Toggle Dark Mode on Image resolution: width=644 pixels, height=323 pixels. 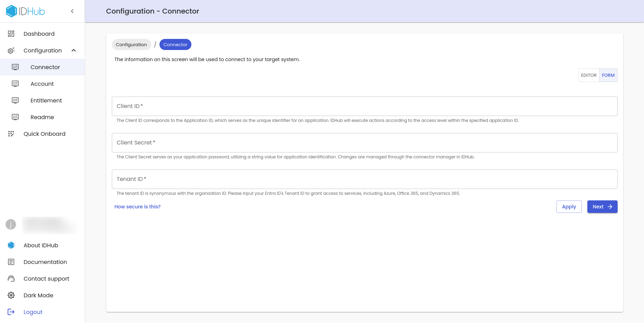[38, 295]
